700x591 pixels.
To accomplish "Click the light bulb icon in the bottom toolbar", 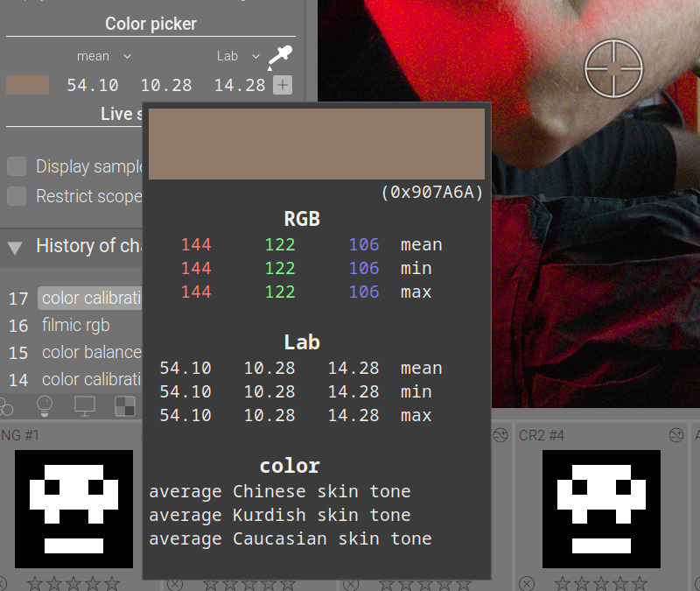I will click(45, 406).
